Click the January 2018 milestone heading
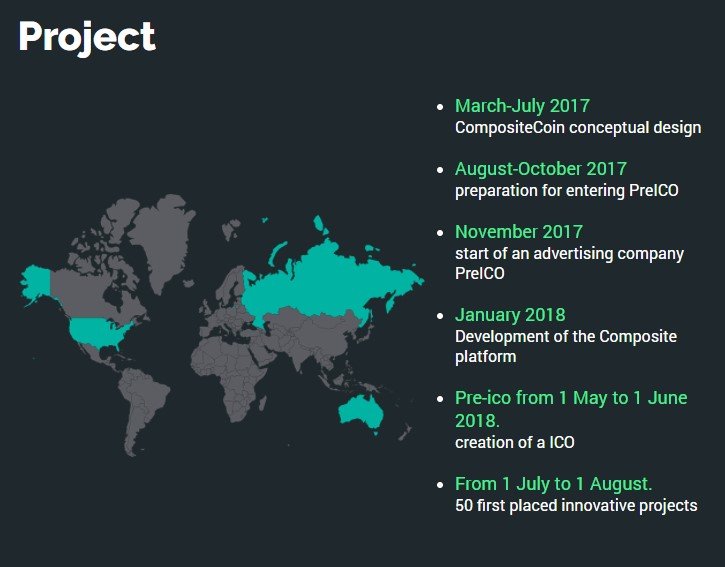 pyautogui.click(x=510, y=315)
